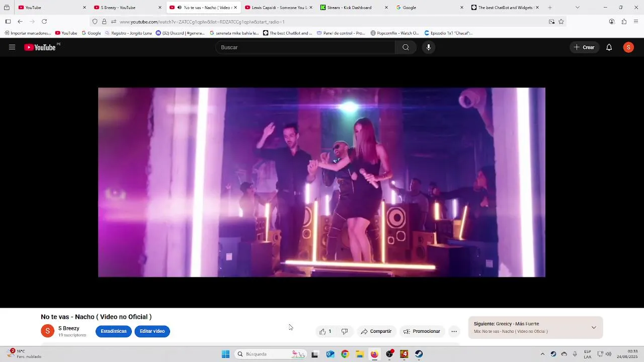
Task: Close the Lewis Capaldi tab
Action: click(x=310, y=8)
